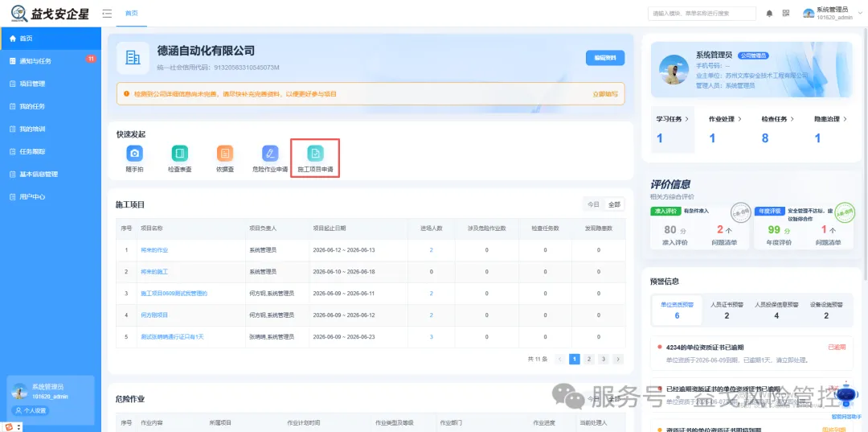Click 年度评级 blue tag
The image size is (868, 432).
point(769,211)
